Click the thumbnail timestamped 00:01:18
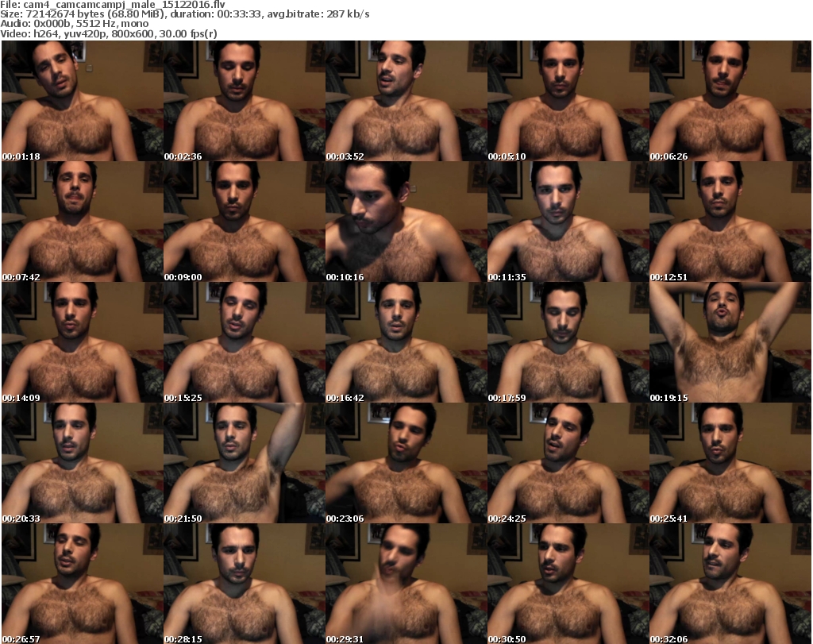This screenshot has width=813, height=644. point(82,101)
